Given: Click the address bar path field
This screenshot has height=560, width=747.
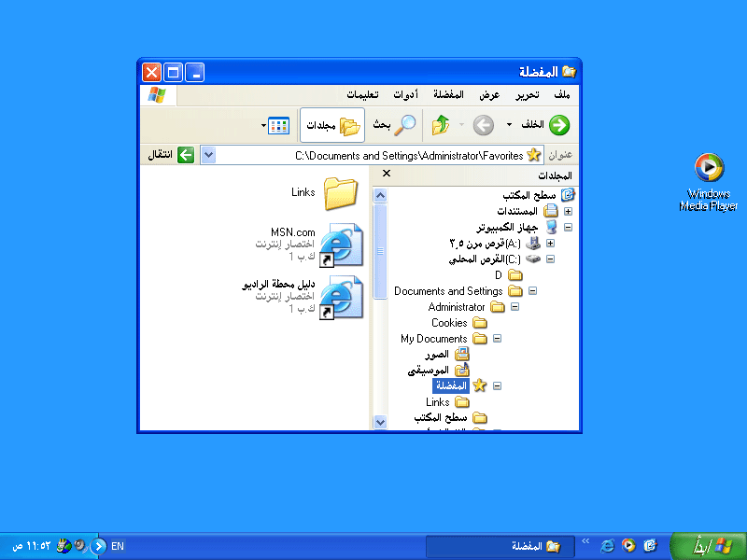Looking at the screenshot, I should point(372,155).
